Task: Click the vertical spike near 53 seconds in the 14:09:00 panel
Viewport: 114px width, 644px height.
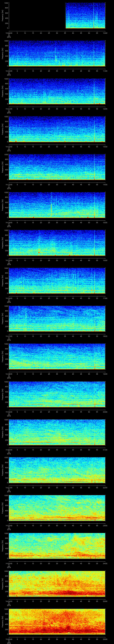Action: tap(94, 16)
